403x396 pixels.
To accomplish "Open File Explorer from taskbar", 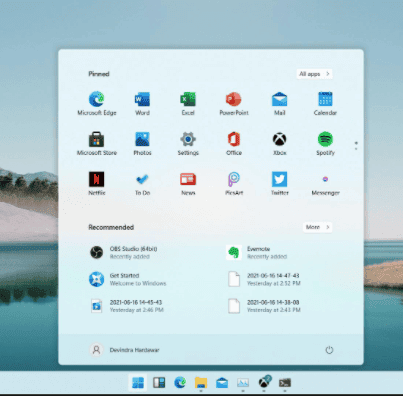I will 201,383.
